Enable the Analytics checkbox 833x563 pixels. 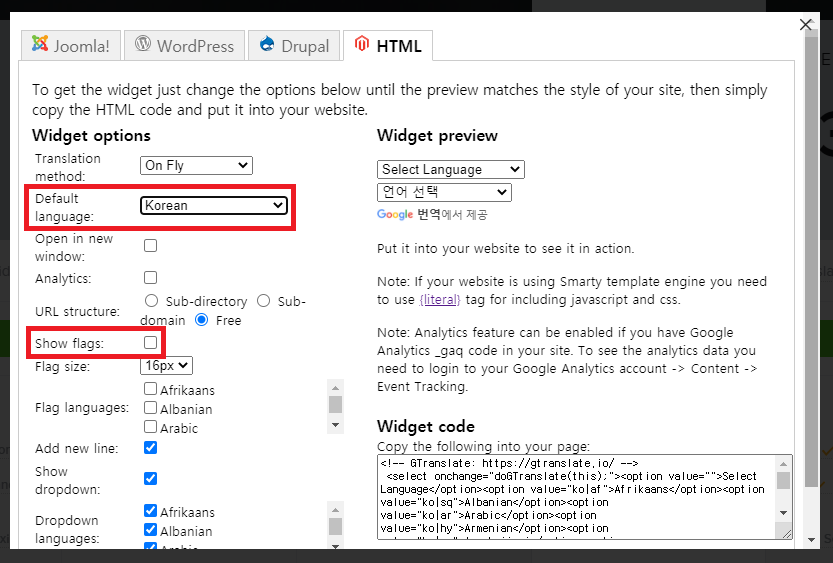tap(150, 278)
